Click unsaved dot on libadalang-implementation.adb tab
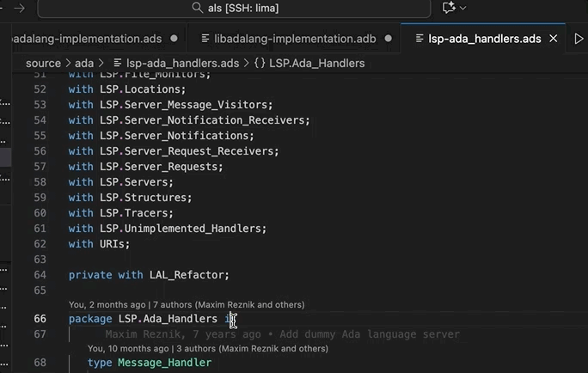The width and height of the screenshot is (588, 373). pyautogui.click(x=389, y=39)
